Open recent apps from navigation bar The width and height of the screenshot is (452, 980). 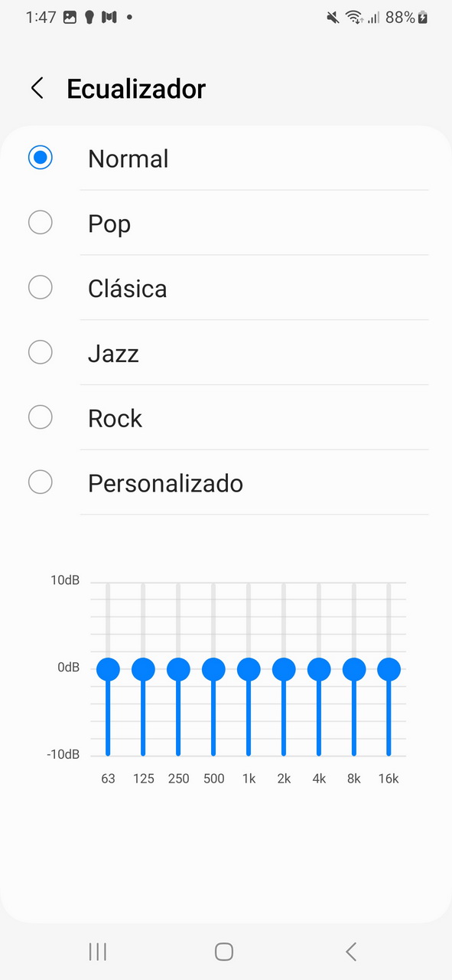tap(98, 952)
